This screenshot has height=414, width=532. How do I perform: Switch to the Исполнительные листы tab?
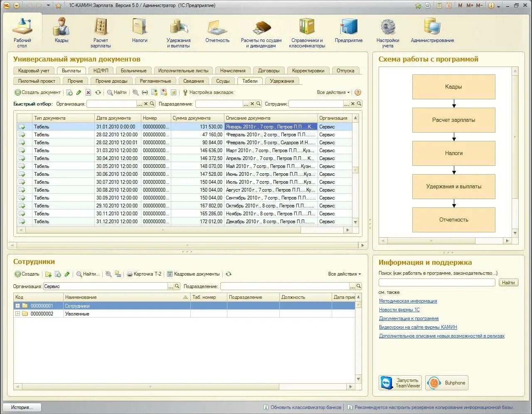183,71
